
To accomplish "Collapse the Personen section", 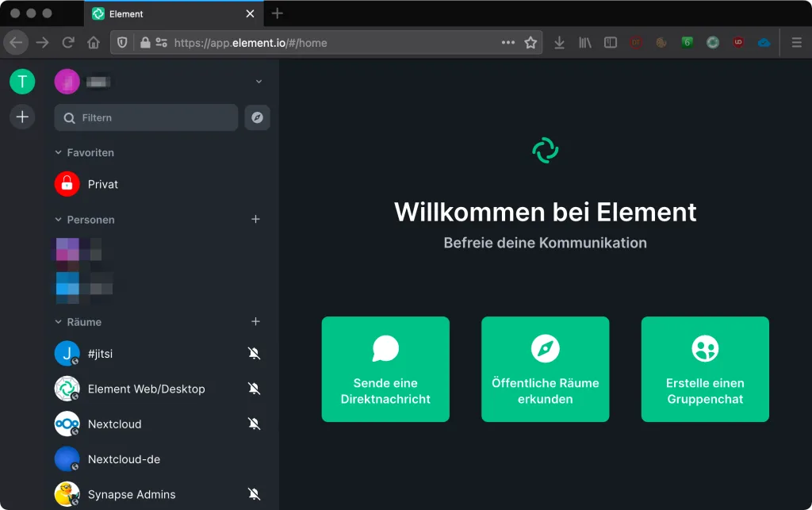I will point(85,220).
